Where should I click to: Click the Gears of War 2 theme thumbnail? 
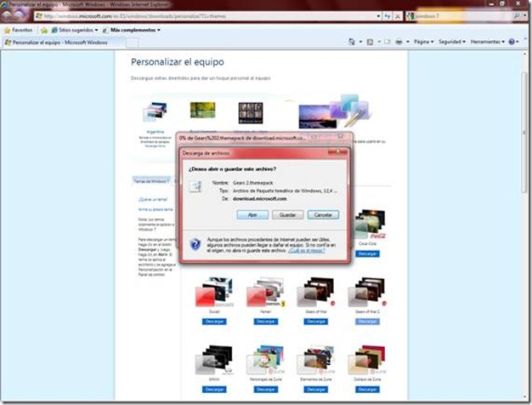tap(367, 292)
